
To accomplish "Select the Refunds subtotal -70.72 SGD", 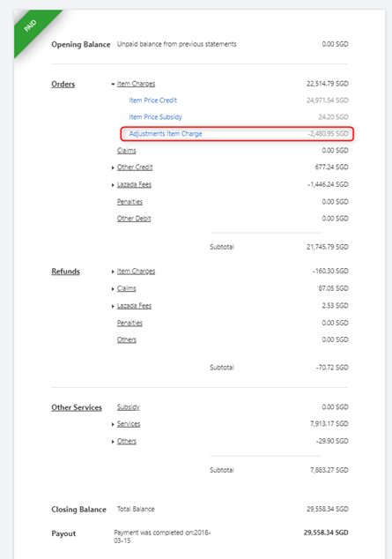I will (x=333, y=368).
